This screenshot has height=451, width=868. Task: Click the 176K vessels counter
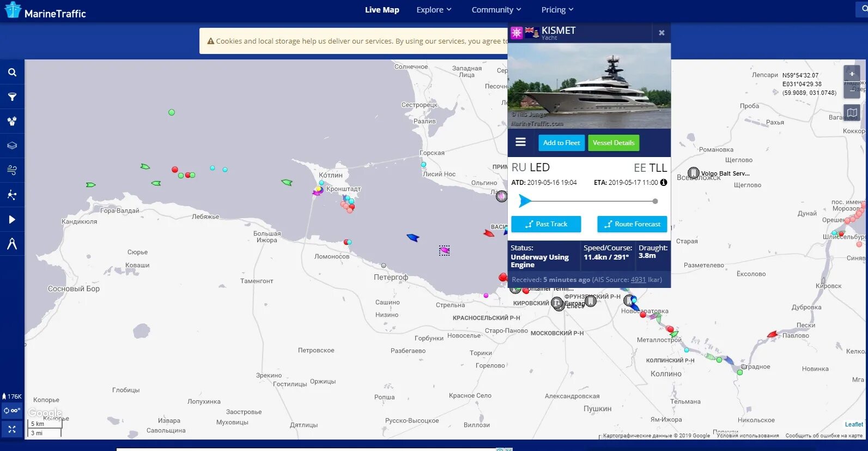[12, 396]
